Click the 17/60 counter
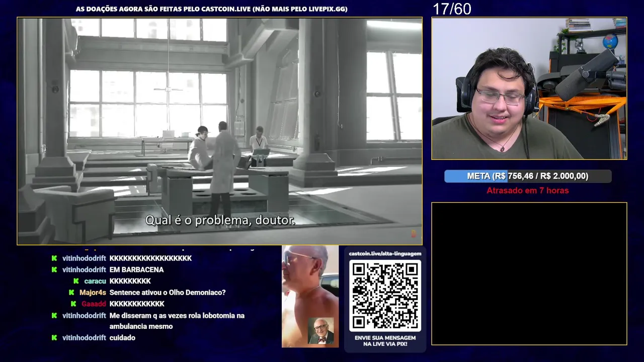This screenshot has height=362, width=644. click(x=452, y=9)
